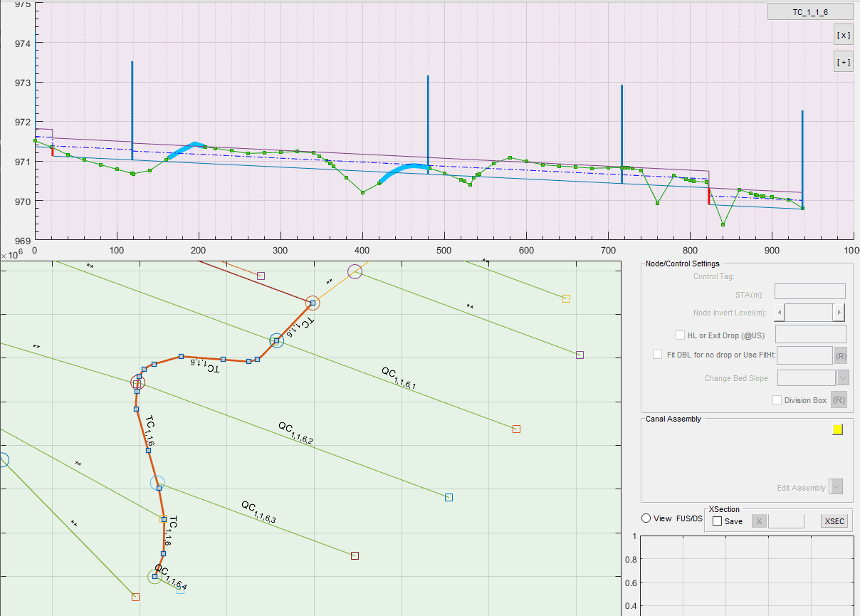Expand the Edit Assembly dropdown
This screenshot has height=616, width=860.
point(837,488)
